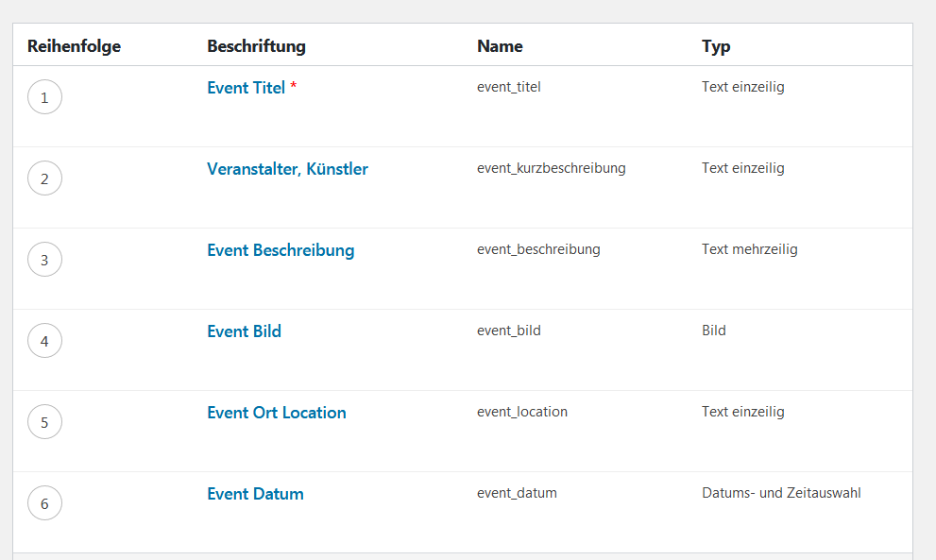Open the "Event Titel" field settings
The height and width of the screenshot is (560, 936).
tap(246, 87)
